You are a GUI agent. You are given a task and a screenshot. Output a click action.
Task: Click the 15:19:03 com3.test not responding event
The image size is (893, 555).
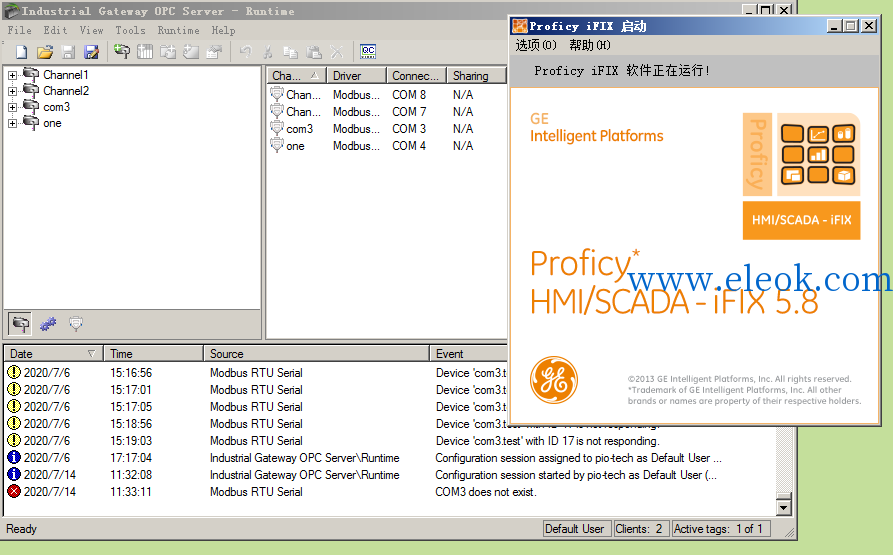click(x=390, y=441)
